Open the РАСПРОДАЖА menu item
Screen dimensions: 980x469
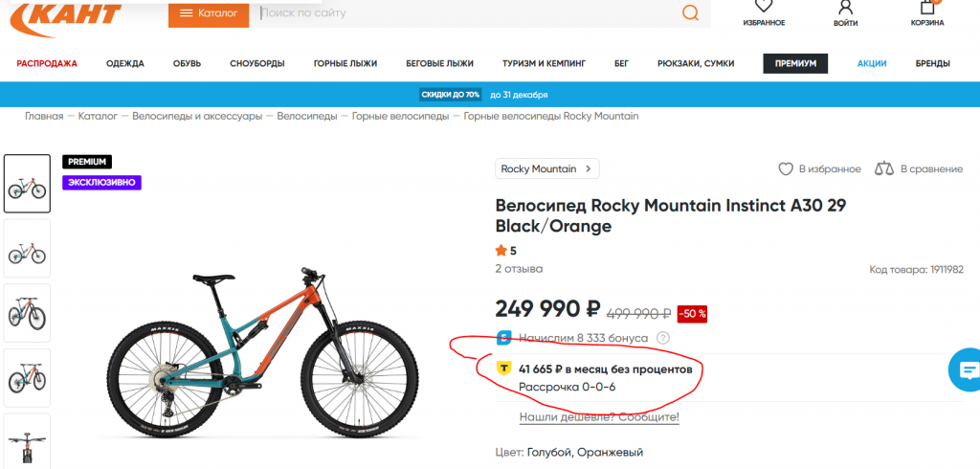click(x=47, y=63)
